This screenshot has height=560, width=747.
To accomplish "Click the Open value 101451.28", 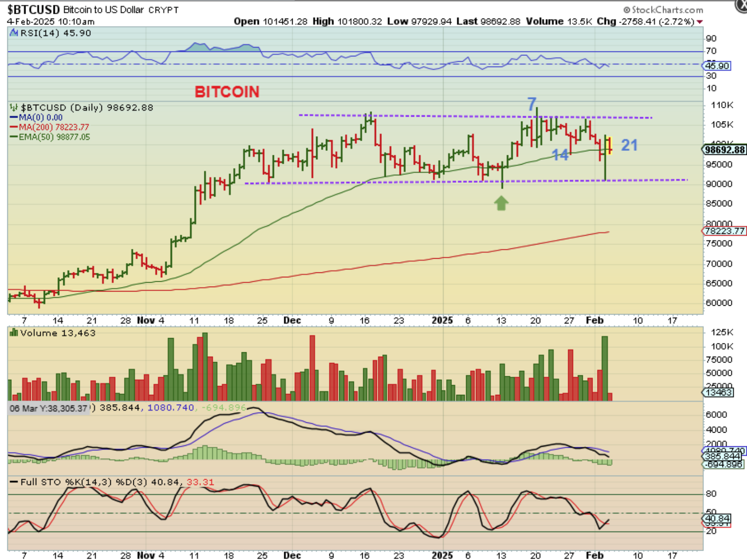I will point(285,22).
